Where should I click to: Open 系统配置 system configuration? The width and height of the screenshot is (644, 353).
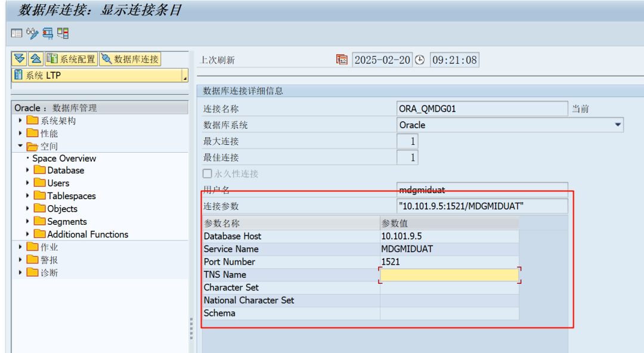pyautogui.click(x=71, y=59)
